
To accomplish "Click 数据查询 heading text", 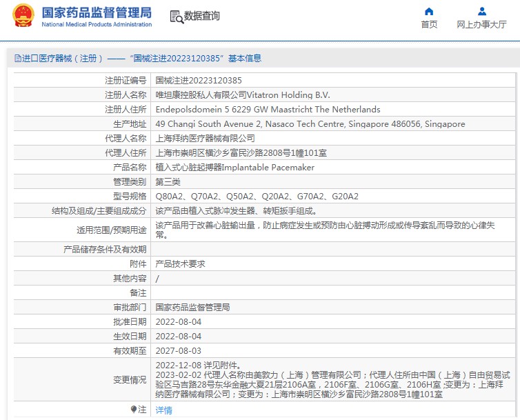I will 201,16.
